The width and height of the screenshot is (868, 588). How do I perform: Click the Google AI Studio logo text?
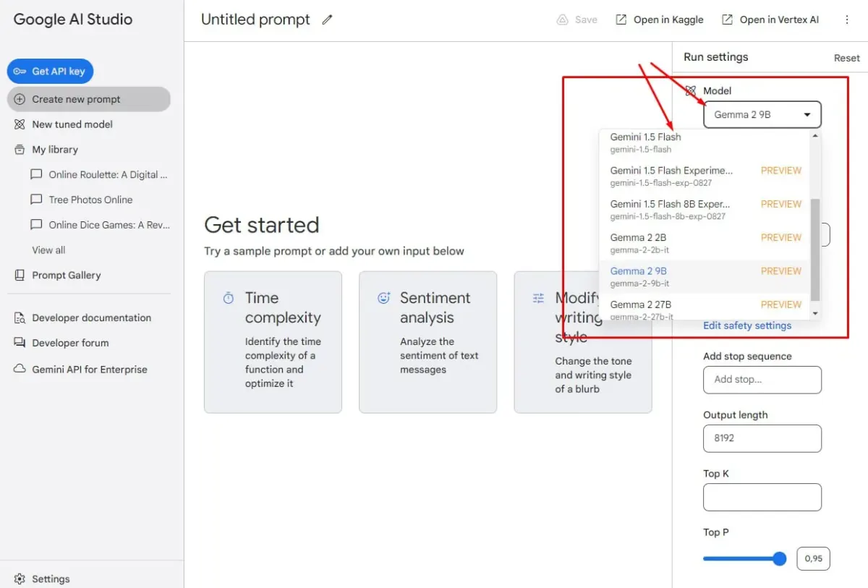pyautogui.click(x=73, y=20)
